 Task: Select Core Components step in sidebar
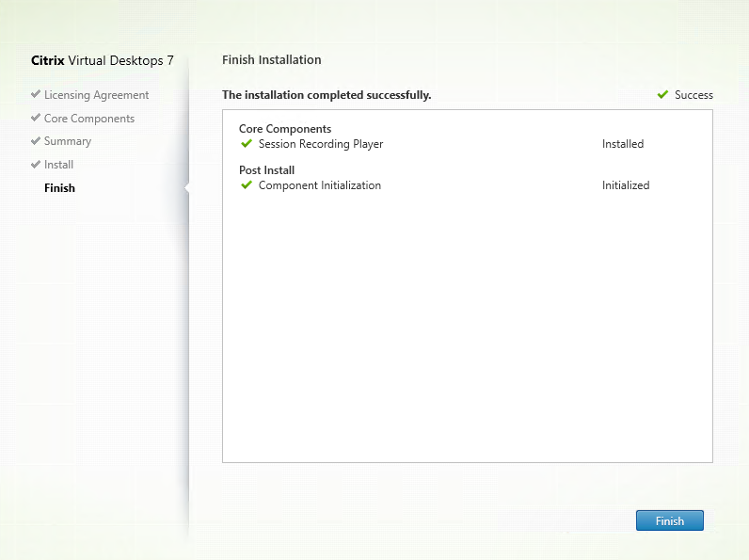pos(88,119)
